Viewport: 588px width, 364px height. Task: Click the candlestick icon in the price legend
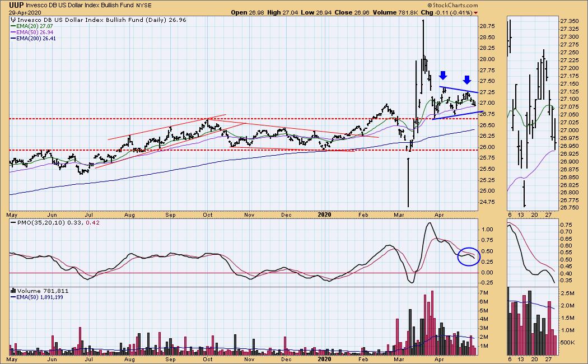tap(13, 20)
